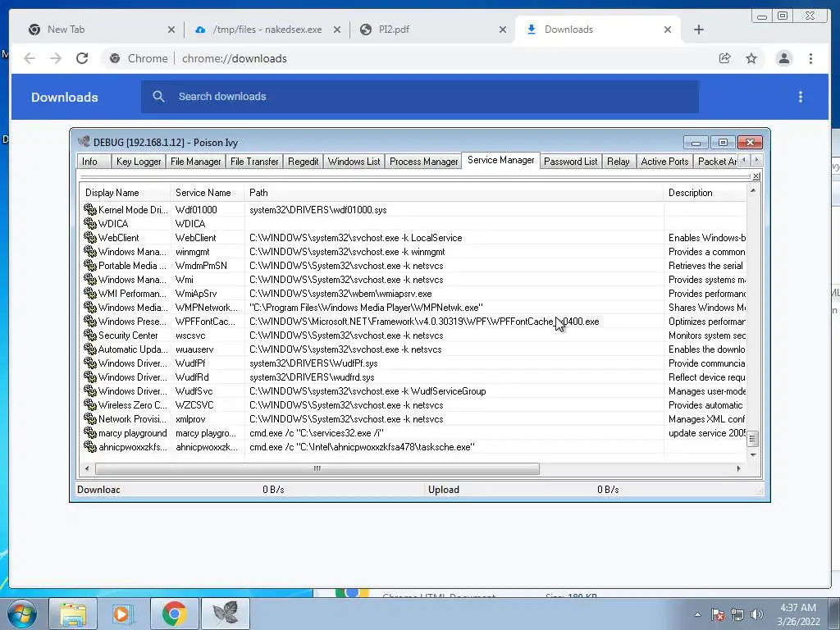Open Chrome three-dot main menu
Viewport: 840px width, 630px height.
[x=810, y=58]
